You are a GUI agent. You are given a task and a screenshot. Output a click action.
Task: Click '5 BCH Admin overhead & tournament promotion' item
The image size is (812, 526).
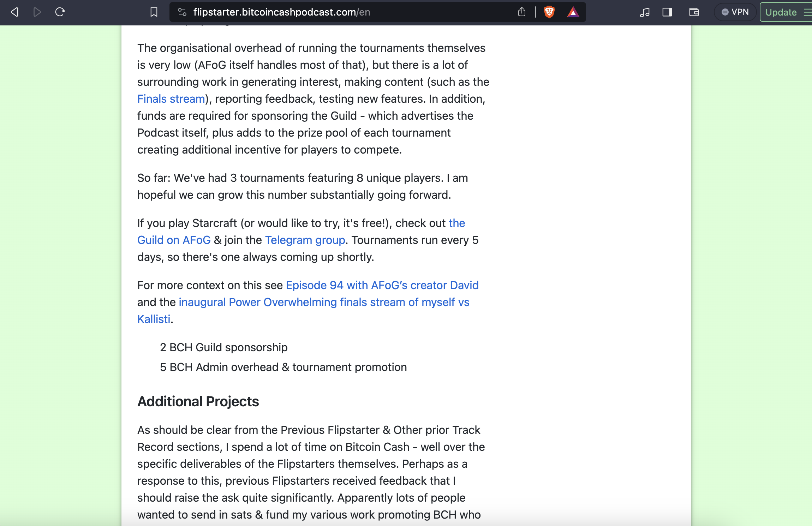(283, 367)
